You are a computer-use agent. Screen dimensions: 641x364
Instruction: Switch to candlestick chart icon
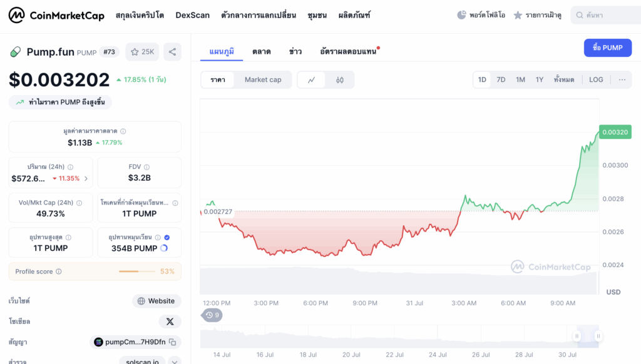(340, 80)
